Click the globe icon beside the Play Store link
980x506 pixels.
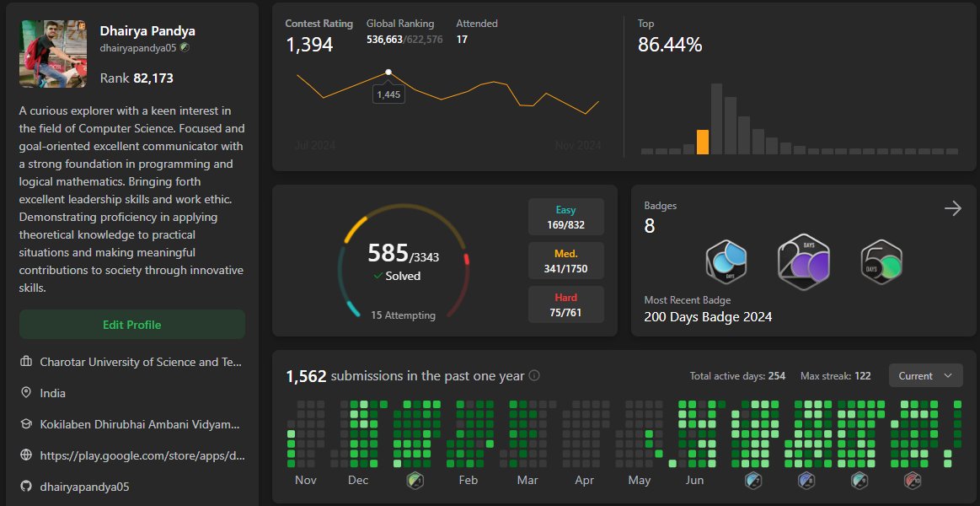[26, 455]
